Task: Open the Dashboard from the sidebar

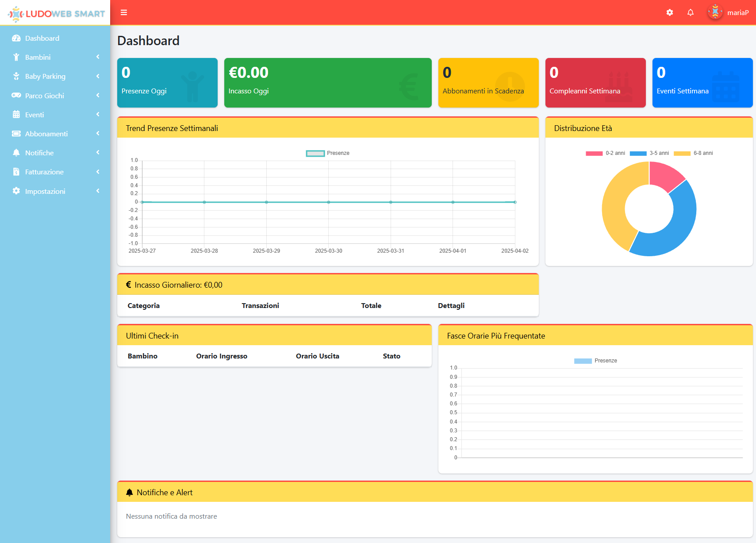Action: pos(42,38)
